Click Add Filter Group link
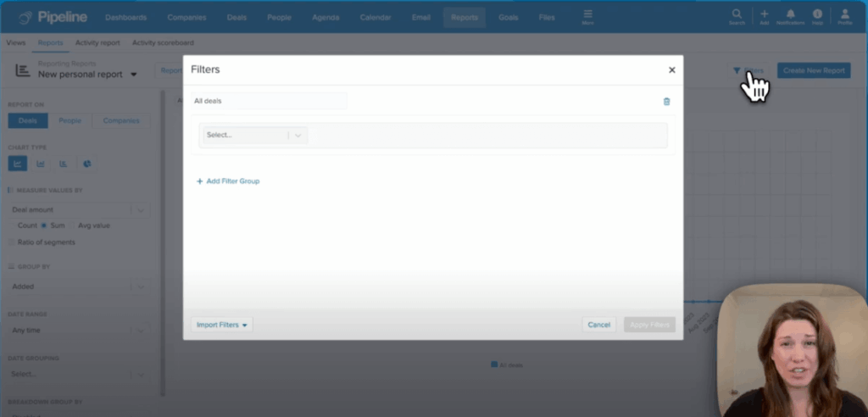 pos(228,181)
